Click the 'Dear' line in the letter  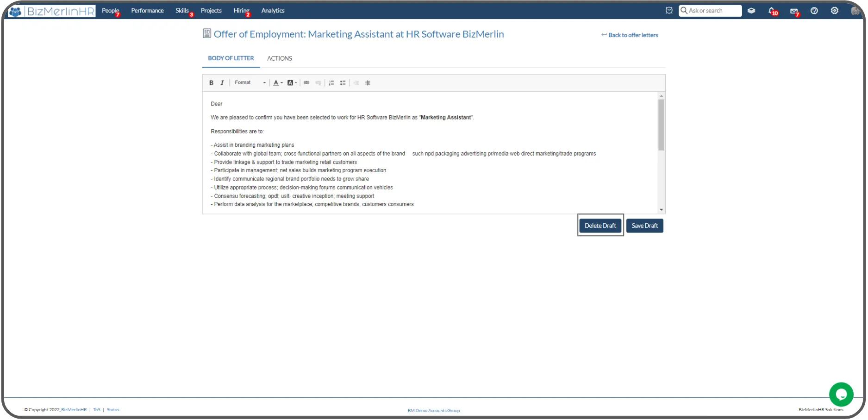217,104
